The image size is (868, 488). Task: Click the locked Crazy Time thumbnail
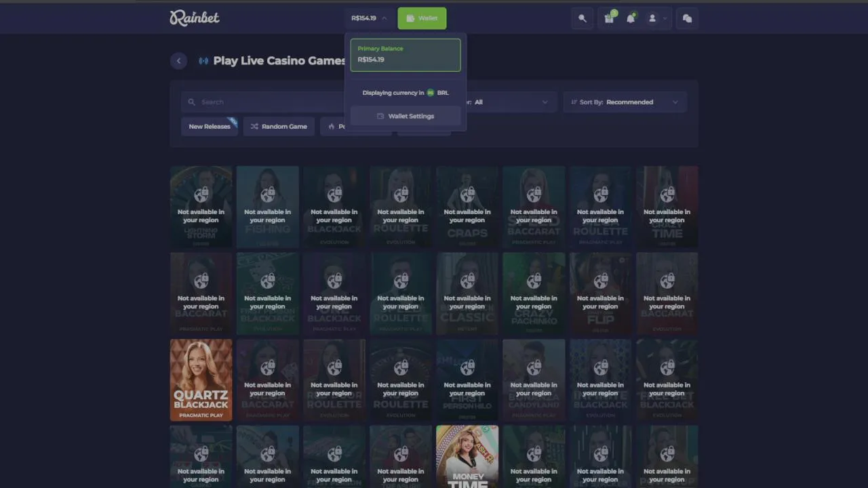[x=667, y=207]
